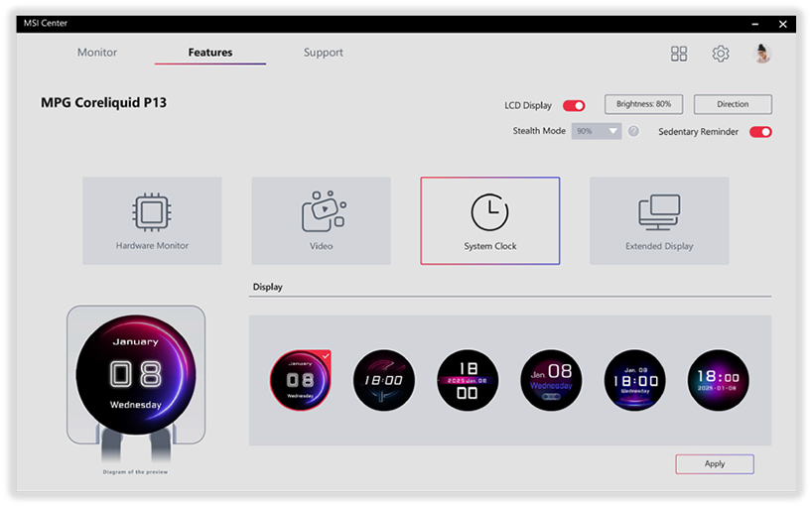812x507 pixels.
Task: Choose the Extended Display icon
Action: (659, 212)
